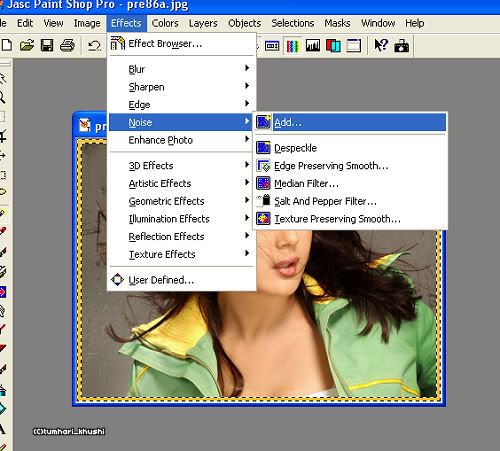
Task: Open the Colors menu
Action: pyautogui.click(x=165, y=23)
